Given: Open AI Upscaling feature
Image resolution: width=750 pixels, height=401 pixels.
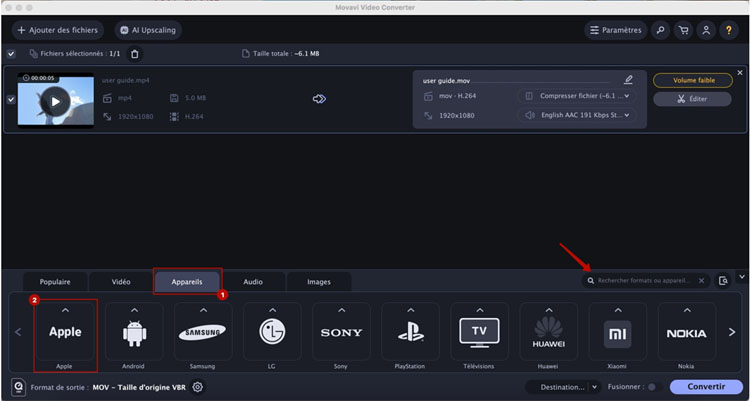Looking at the screenshot, I should [x=148, y=30].
